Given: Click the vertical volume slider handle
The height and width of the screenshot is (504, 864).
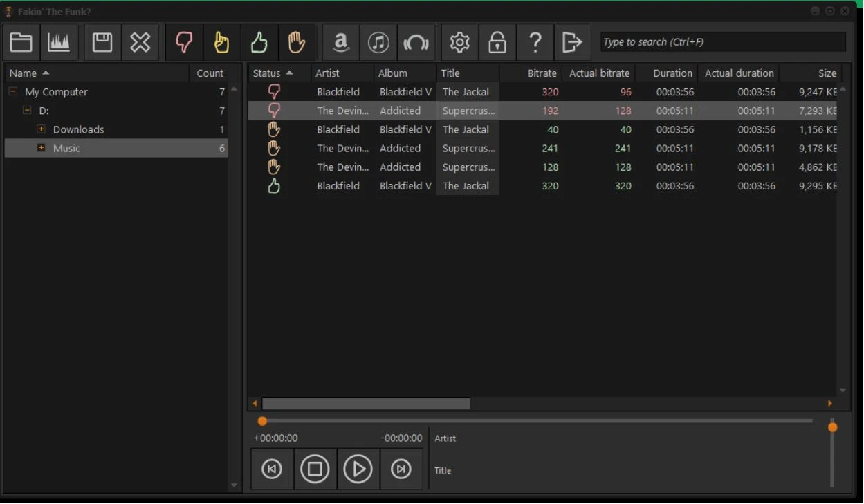Looking at the screenshot, I should click(832, 427).
